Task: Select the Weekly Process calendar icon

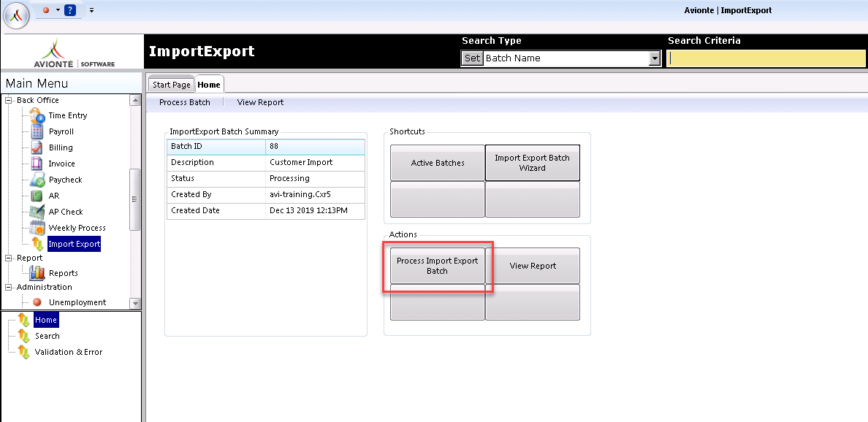Action: tap(37, 228)
